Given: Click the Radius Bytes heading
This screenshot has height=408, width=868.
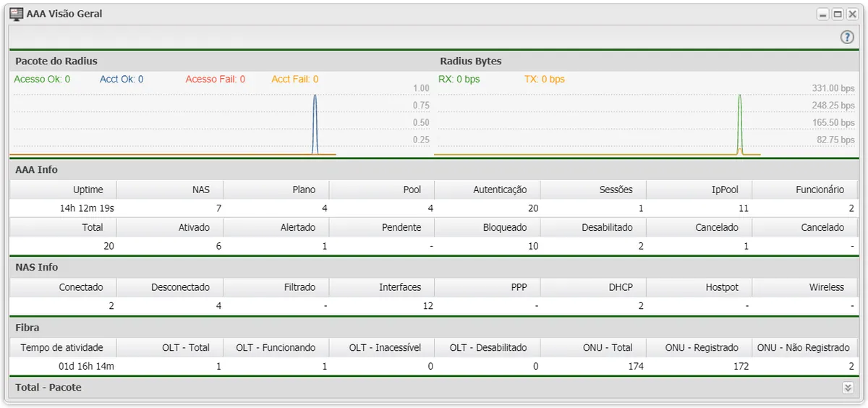Looking at the screenshot, I should pos(471,61).
